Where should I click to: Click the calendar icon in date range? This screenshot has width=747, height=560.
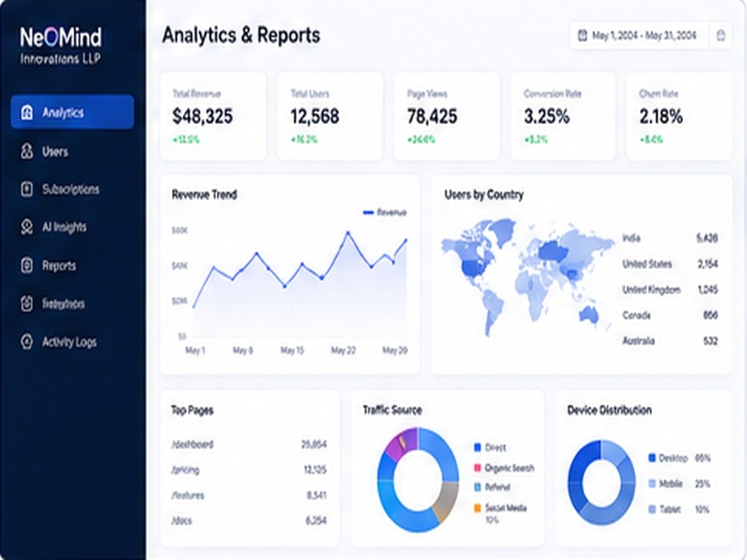(582, 35)
